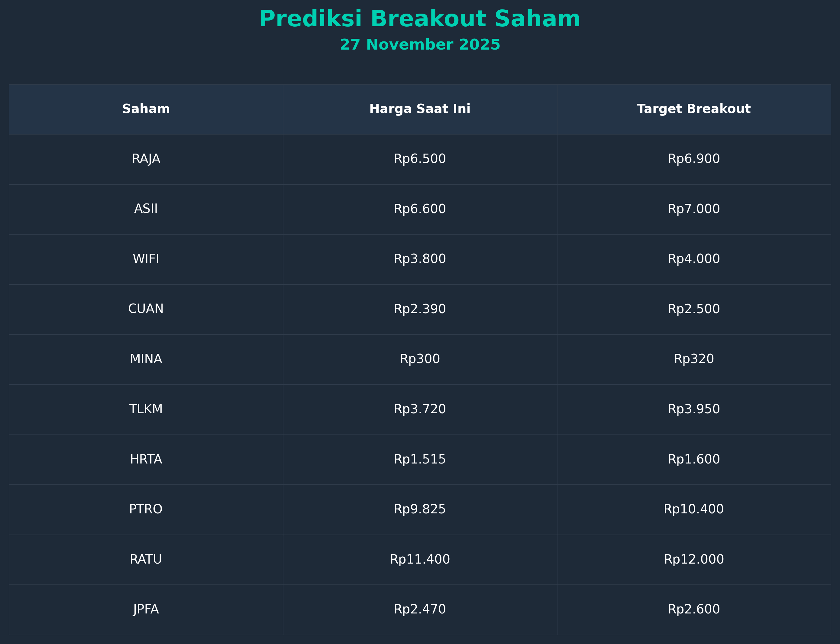Click the HRTA stock ticker
The width and height of the screenshot is (840, 644).
coord(146,459)
